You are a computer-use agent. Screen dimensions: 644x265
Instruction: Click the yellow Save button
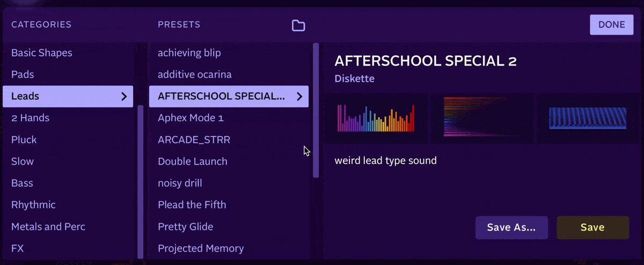click(592, 227)
